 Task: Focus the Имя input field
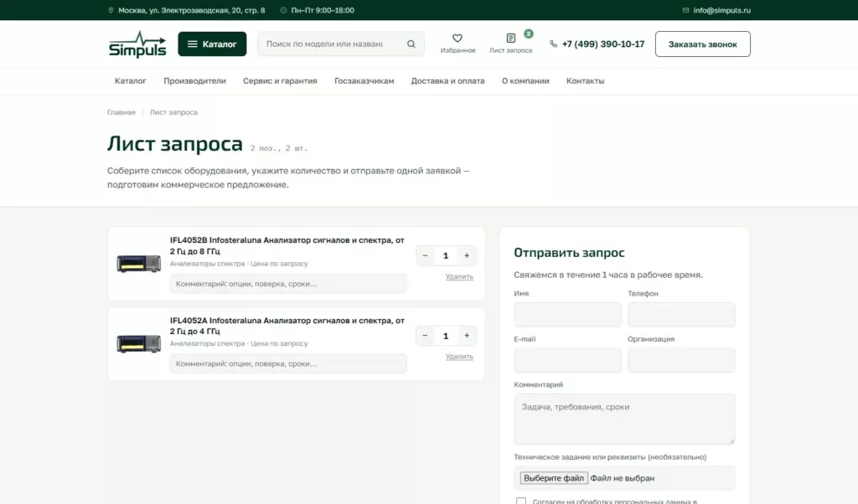coord(567,315)
